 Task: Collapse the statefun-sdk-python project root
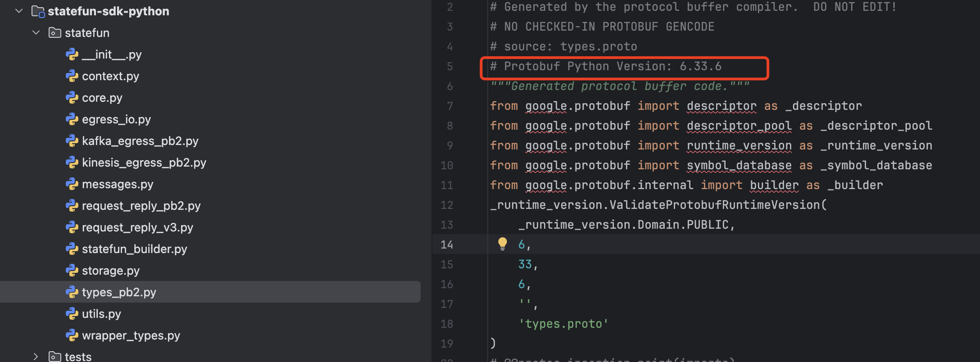[19, 11]
